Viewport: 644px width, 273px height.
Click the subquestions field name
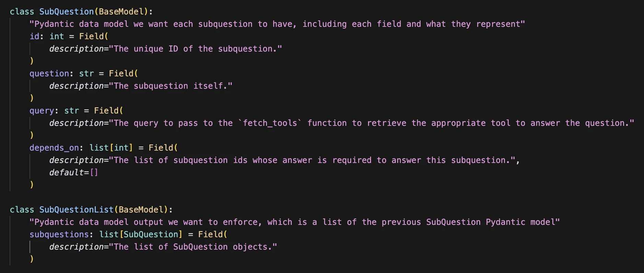[59, 234]
